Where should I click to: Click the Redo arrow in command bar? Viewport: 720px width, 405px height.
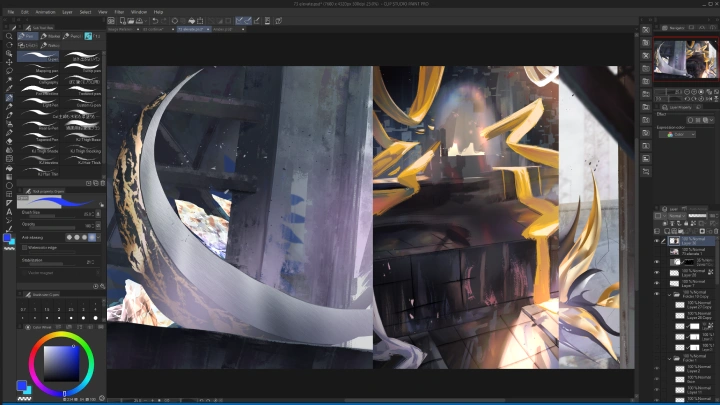(164, 21)
